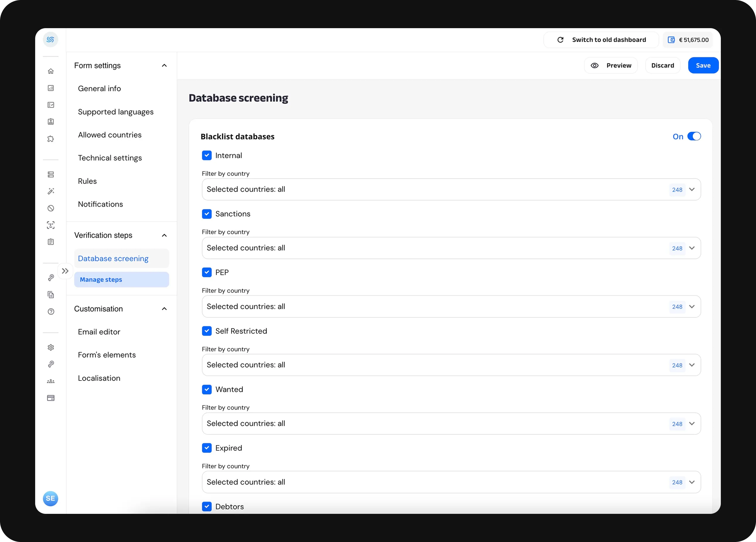Screen dimensions: 756x542
Task: Open the team members icon in sidebar
Action: [x=51, y=381]
